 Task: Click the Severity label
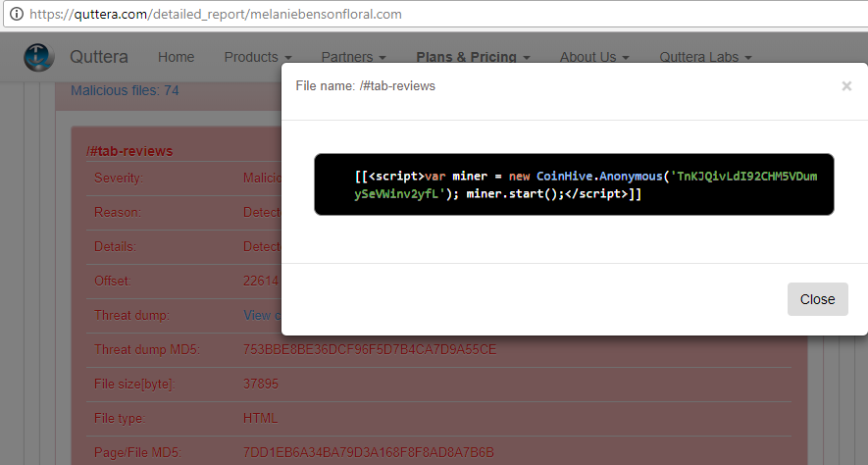[119, 179]
